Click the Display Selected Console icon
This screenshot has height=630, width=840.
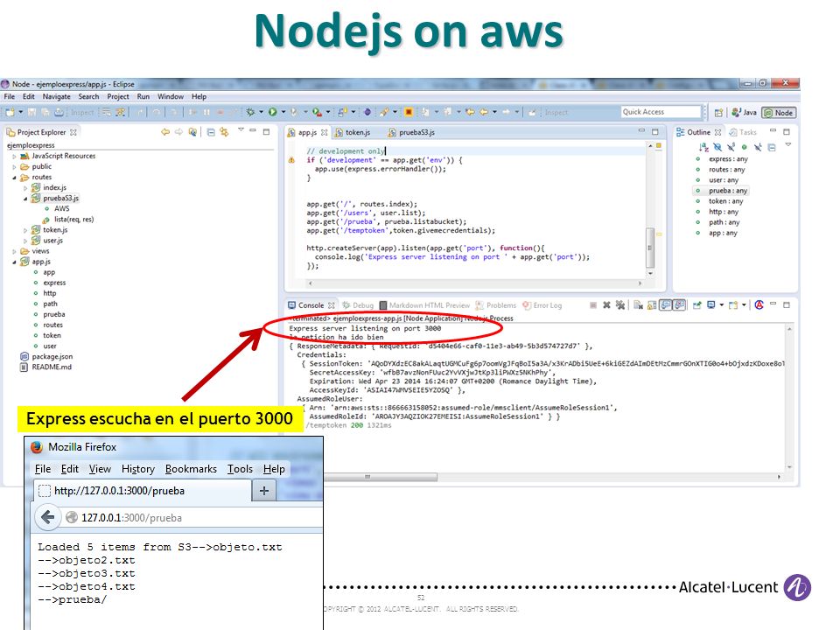tap(710, 304)
